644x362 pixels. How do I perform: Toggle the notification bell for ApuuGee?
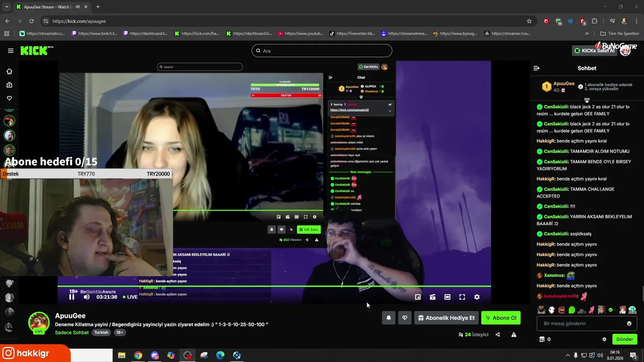click(388, 318)
